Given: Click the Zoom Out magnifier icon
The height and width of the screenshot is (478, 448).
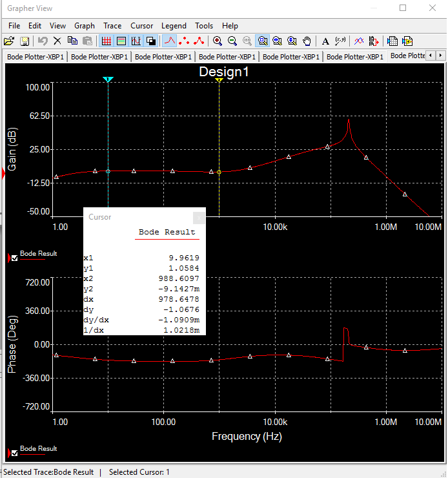Looking at the screenshot, I should (232, 41).
